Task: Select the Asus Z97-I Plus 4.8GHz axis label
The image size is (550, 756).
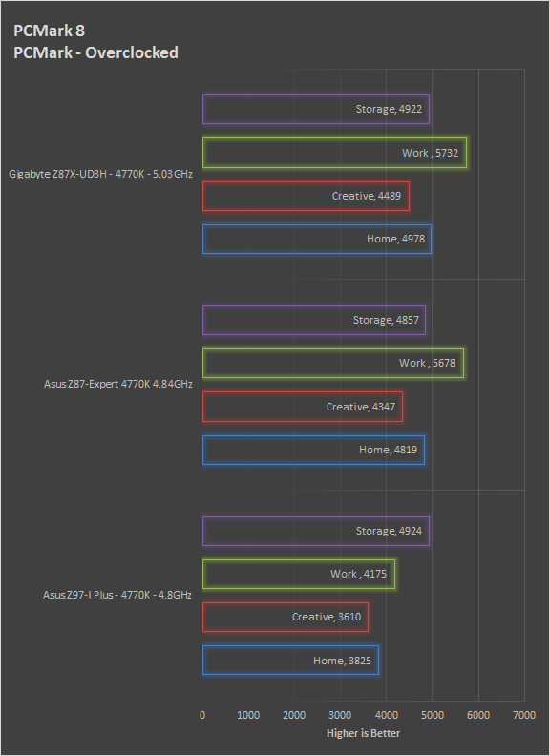Action: 117,595
